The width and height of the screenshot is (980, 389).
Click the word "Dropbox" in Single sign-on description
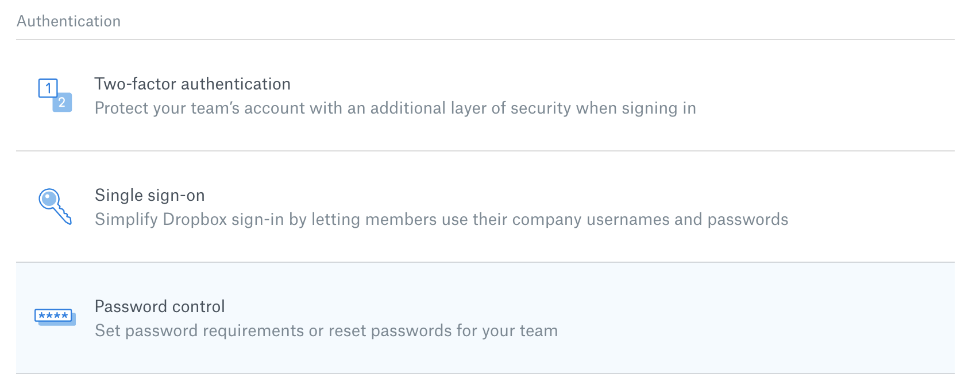(195, 219)
